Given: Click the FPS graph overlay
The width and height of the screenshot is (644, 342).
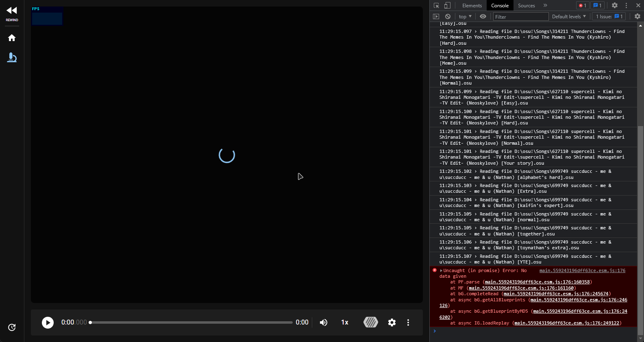Looking at the screenshot, I should 47,16.
